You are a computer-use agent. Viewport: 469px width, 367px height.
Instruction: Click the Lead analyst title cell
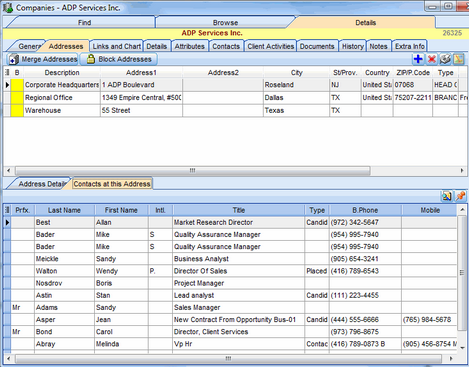[x=239, y=295]
